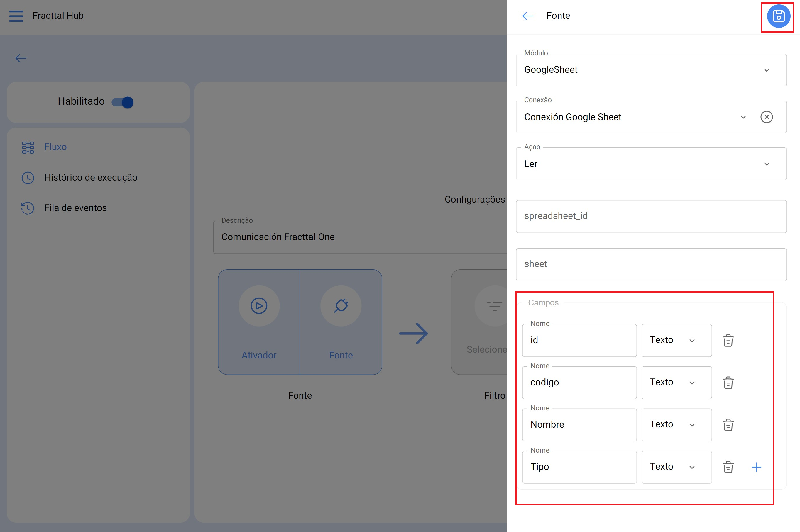Clear the Conexión Google Sheet selection
800x532 pixels.
point(766,117)
